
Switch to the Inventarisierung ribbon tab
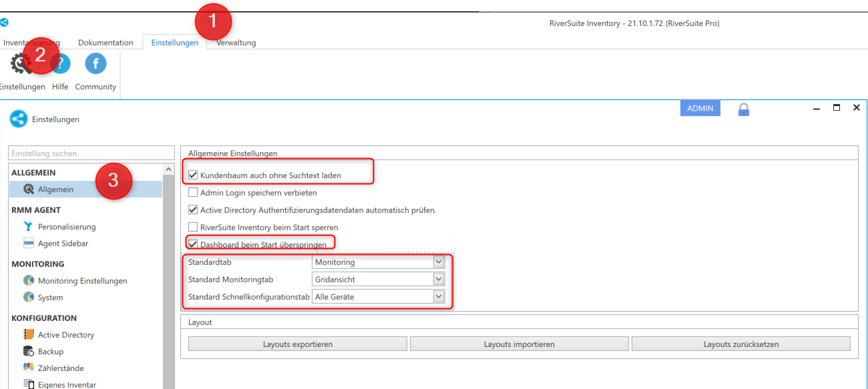[x=31, y=43]
